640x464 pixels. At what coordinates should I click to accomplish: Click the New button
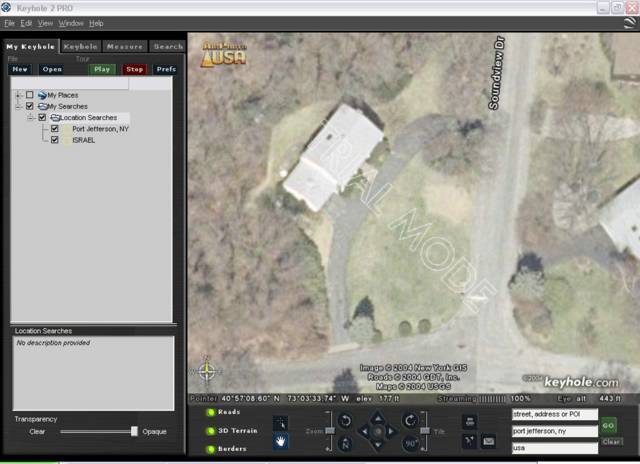20,69
